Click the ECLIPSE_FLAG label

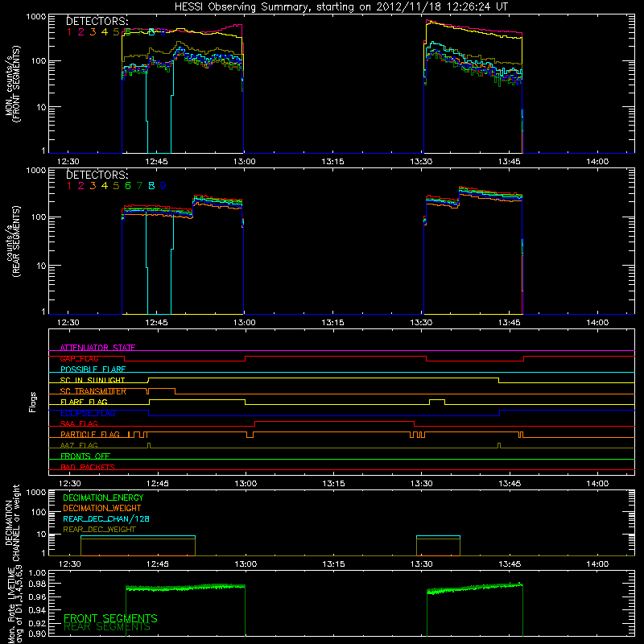88,413
